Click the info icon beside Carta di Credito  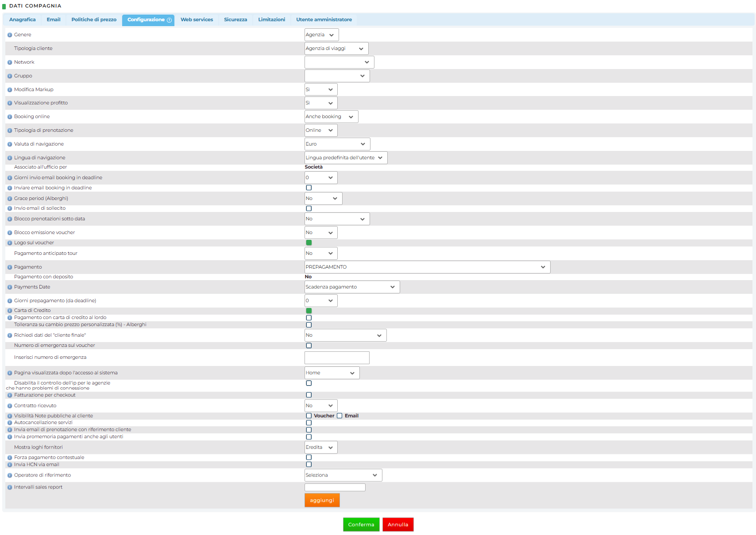click(x=10, y=311)
